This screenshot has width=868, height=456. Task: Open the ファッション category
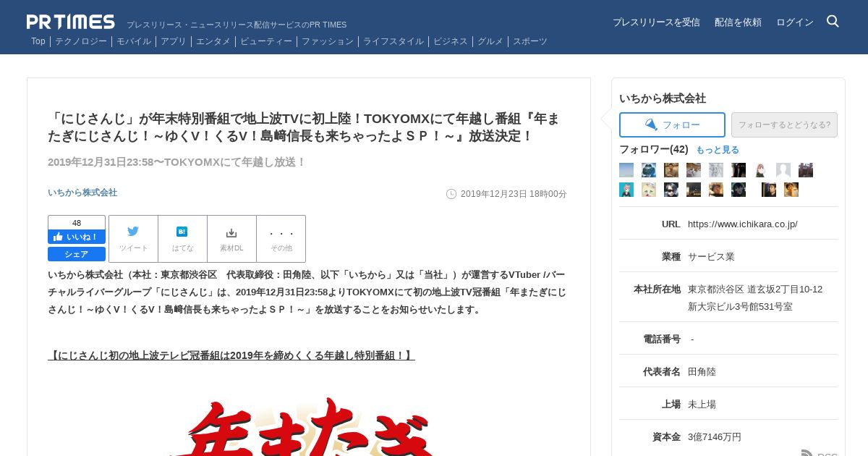coord(328,41)
